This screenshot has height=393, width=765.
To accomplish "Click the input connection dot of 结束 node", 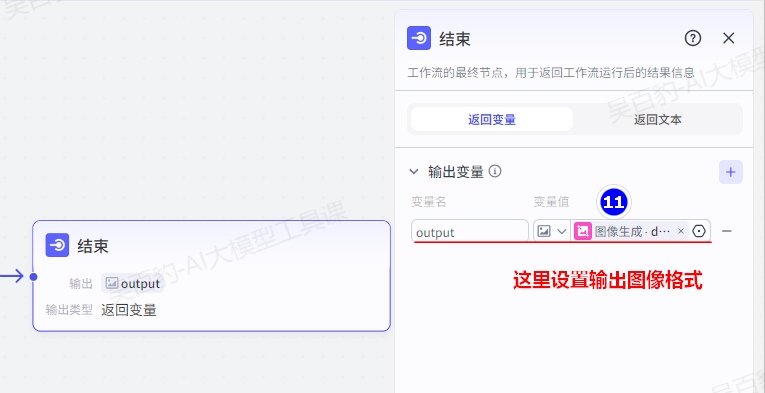I will coord(33,276).
